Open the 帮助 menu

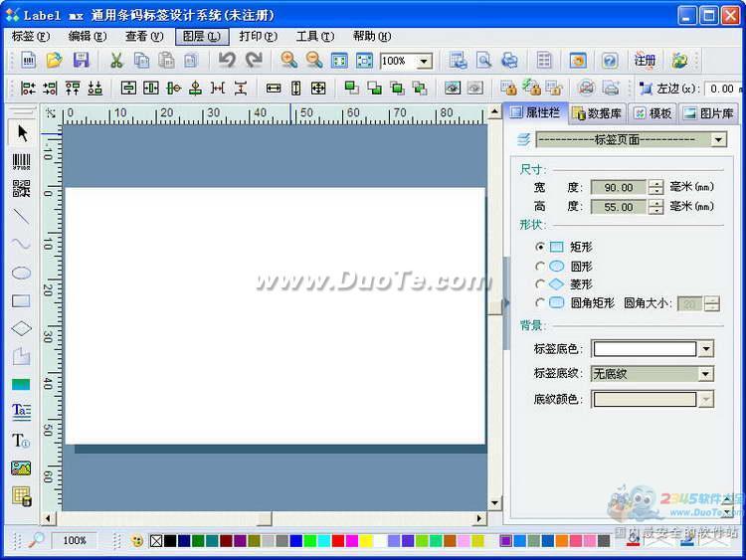click(372, 36)
